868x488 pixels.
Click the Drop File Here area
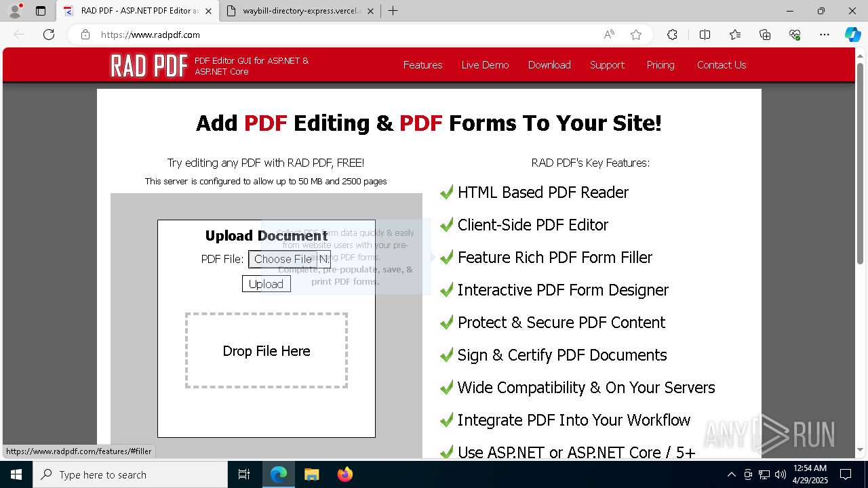coord(267,350)
